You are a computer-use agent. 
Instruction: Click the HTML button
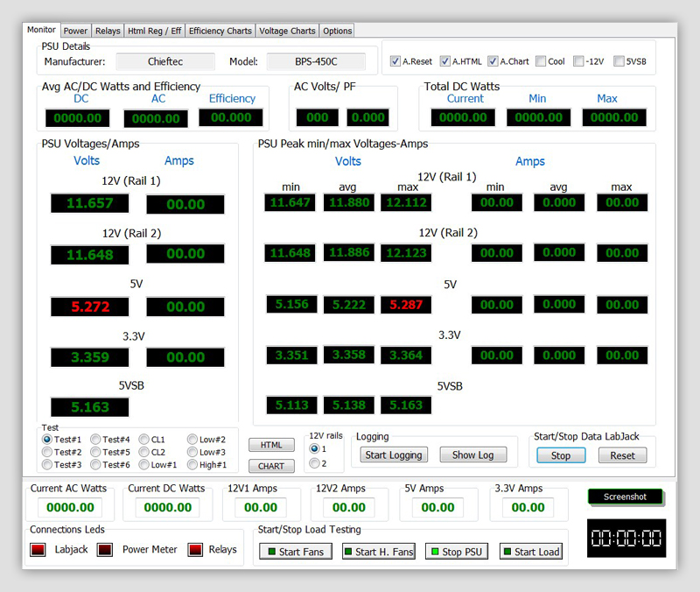(271, 445)
